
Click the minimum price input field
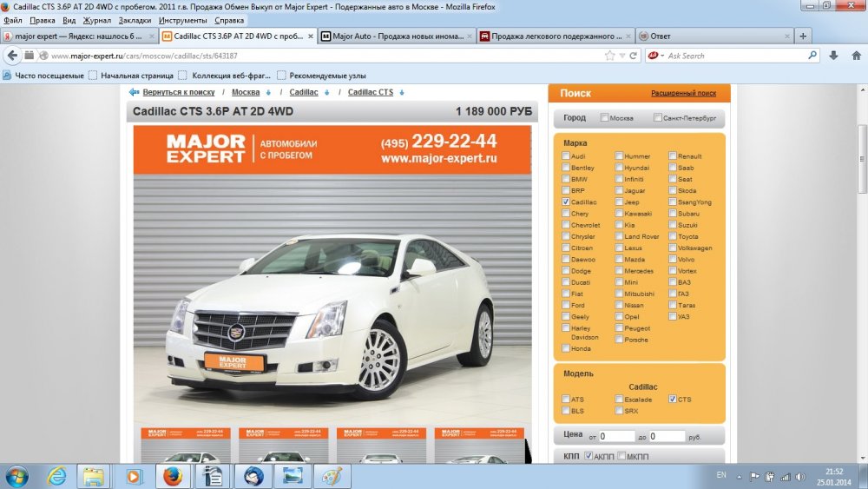(617, 436)
